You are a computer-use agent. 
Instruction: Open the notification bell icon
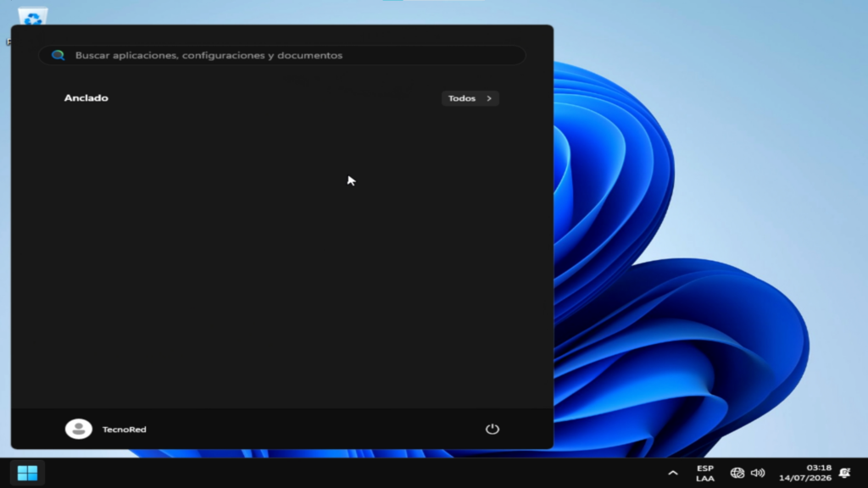(x=845, y=473)
